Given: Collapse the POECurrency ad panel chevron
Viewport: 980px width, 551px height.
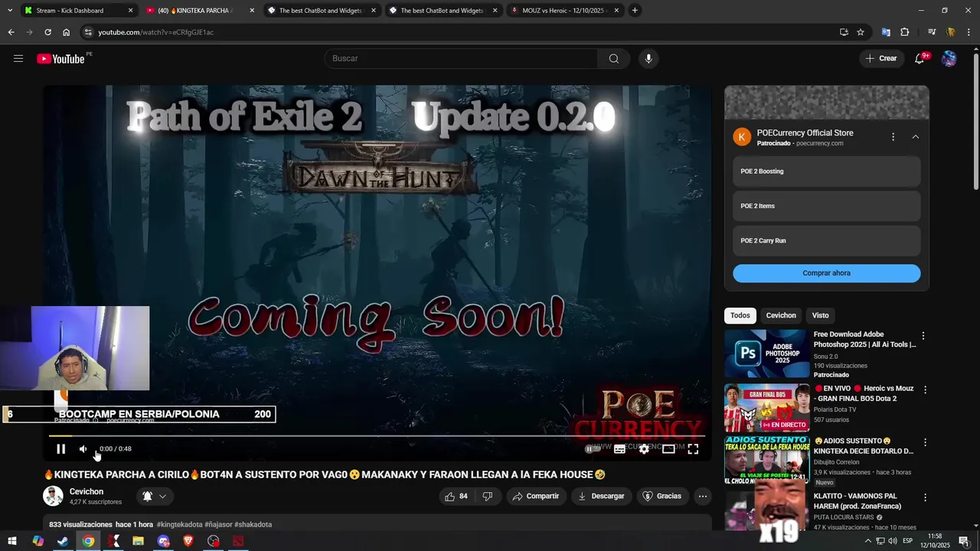Looking at the screenshot, I should coord(915,137).
